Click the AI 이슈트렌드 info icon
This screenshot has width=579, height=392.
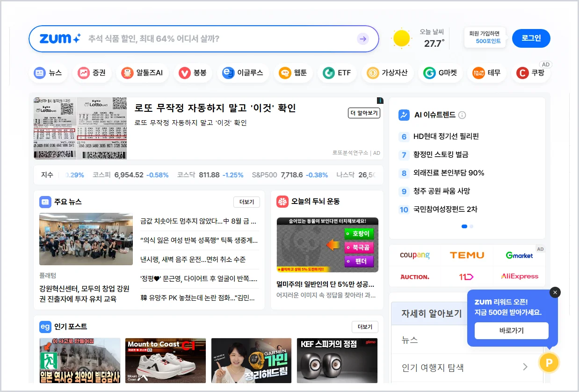462,115
